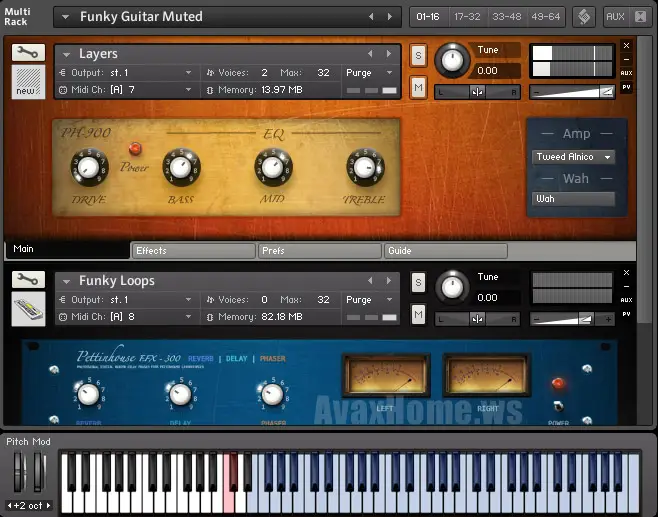The height and width of the screenshot is (517, 658).
Task: Open the Layers Purge menu
Action: click(x=369, y=73)
